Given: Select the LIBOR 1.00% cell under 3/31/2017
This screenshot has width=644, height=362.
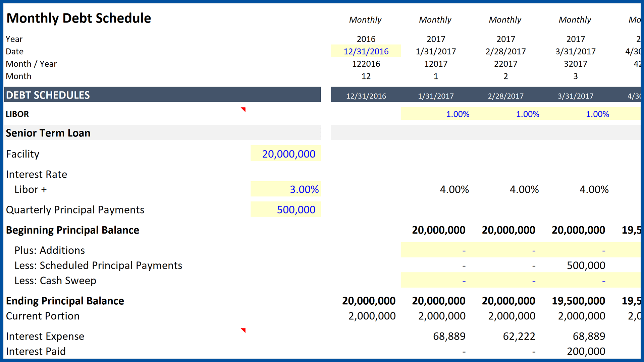Looking at the screenshot, I should coord(597,114).
